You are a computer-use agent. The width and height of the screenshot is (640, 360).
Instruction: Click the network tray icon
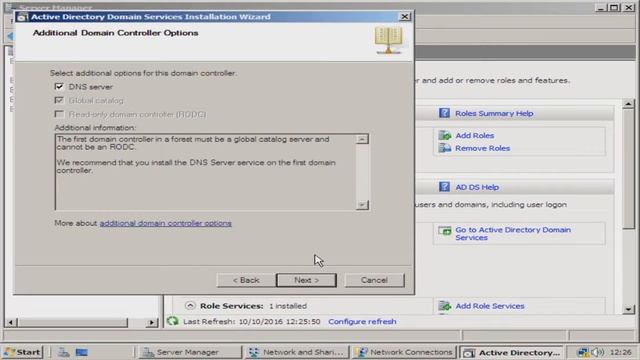click(584, 352)
